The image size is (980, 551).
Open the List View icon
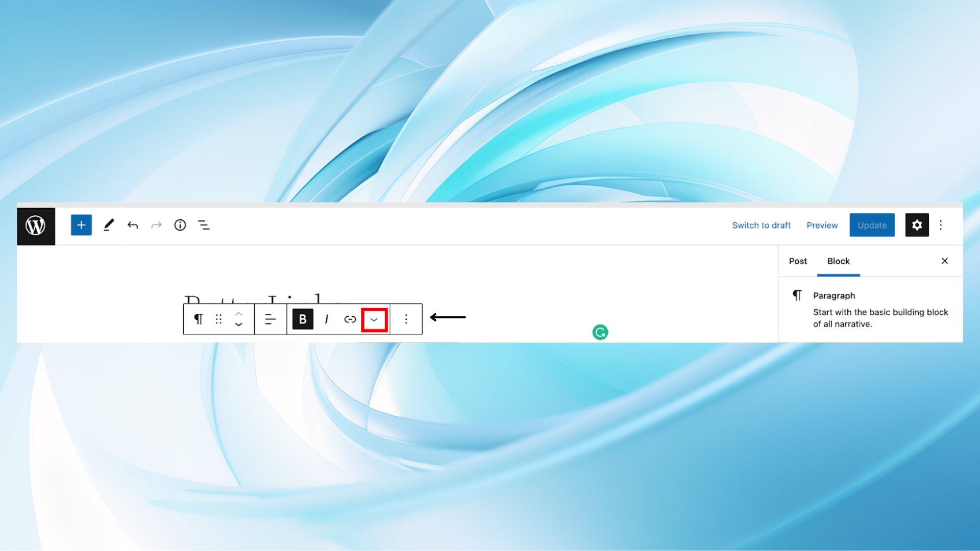pyautogui.click(x=204, y=225)
